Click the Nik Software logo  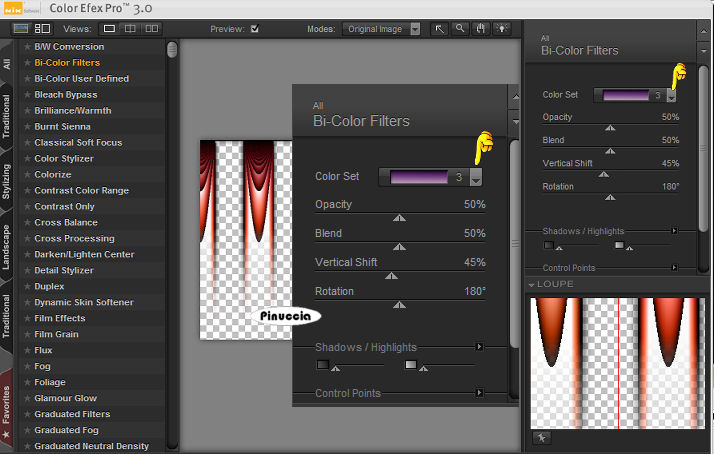click(x=21, y=9)
